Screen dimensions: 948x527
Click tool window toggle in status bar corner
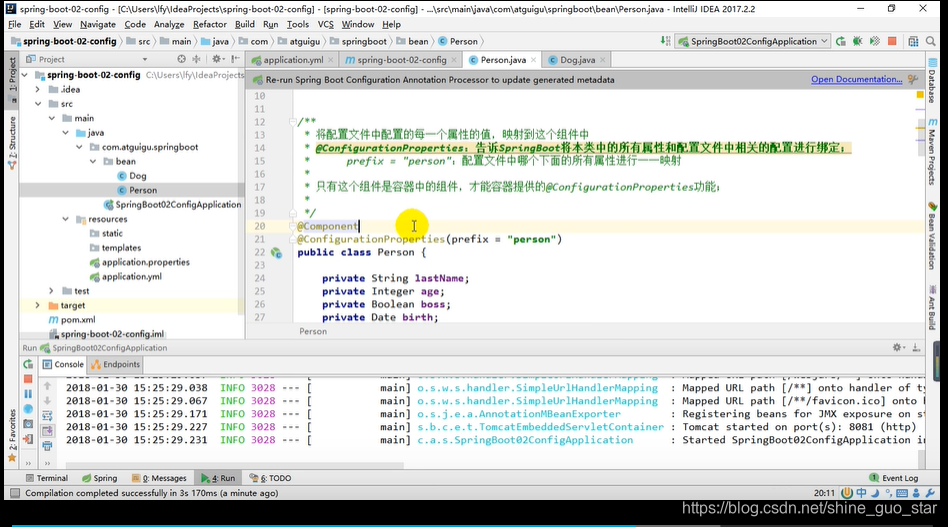pos(14,493)
